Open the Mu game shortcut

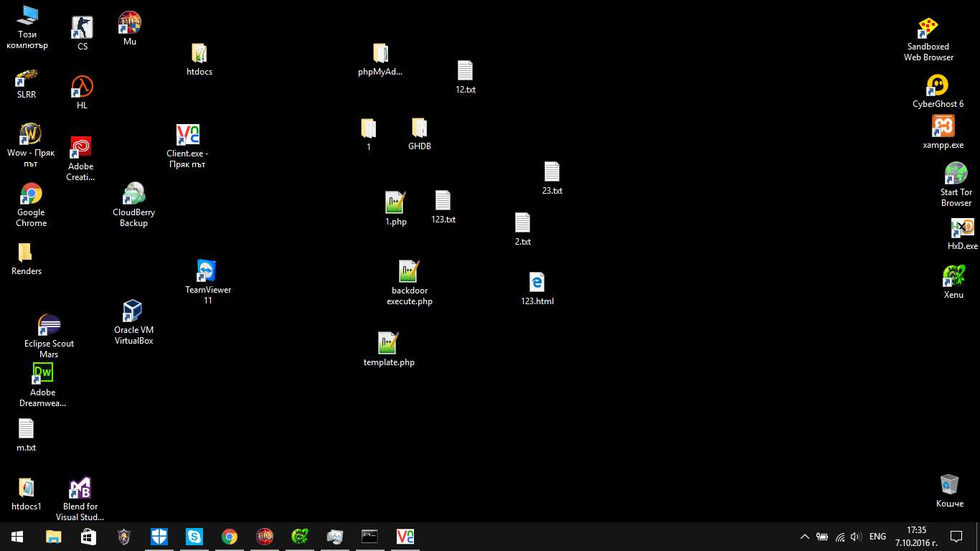130,29
